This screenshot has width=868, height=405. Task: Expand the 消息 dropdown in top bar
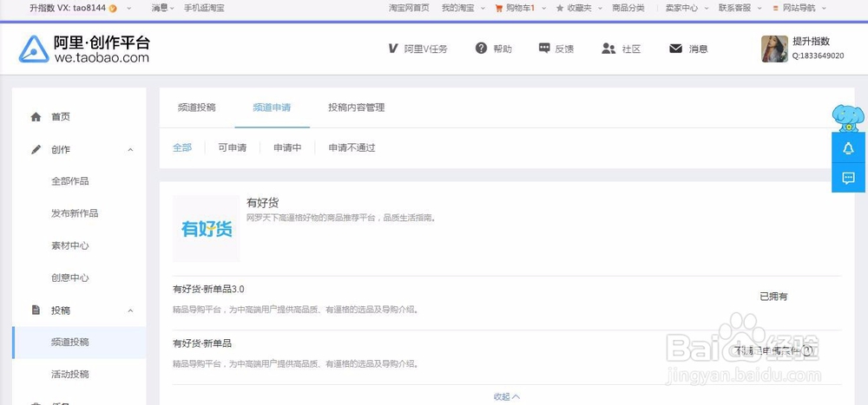[172, 9]
